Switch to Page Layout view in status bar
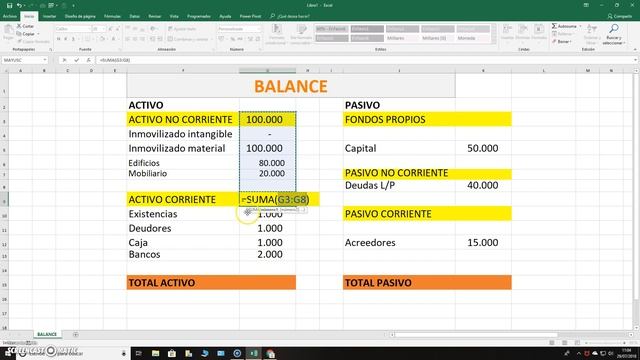The width and height of the screenshot is (640, 360). click(x=564, y=343)
